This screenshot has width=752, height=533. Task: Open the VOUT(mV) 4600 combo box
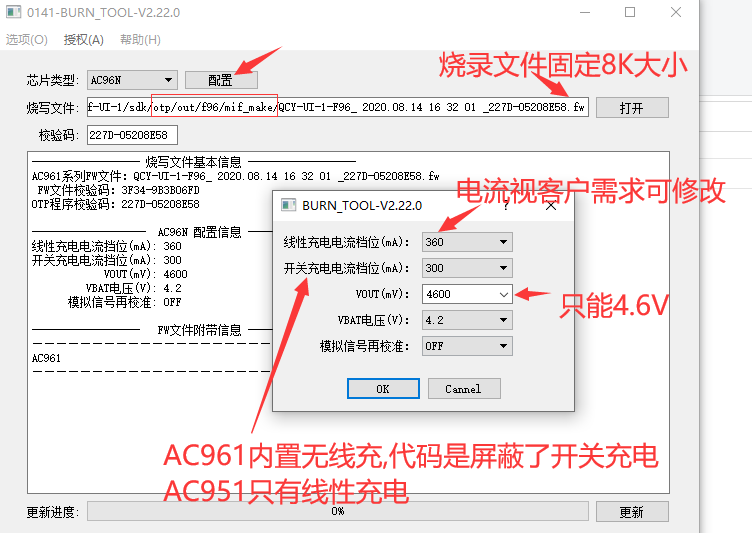coord(467,294)
